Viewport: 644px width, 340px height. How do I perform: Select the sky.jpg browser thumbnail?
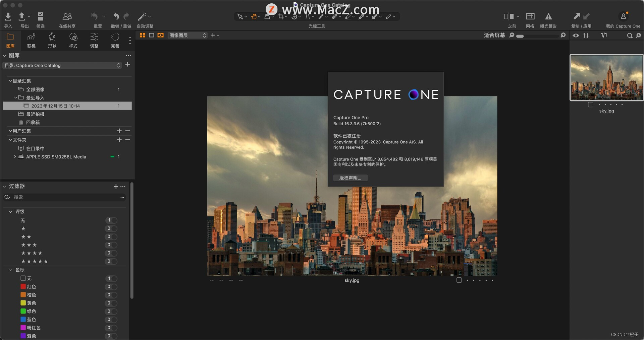[606, 77]
